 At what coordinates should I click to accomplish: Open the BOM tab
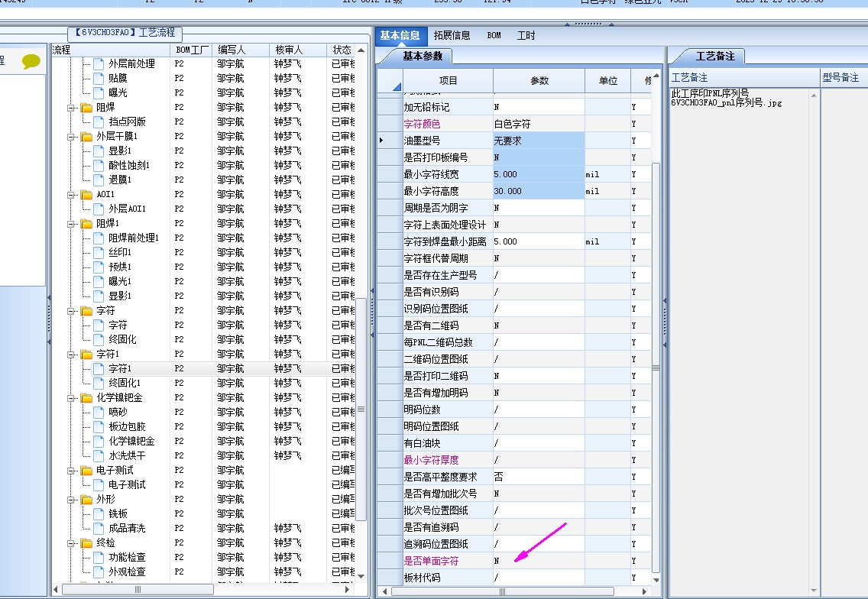pyautogui.click(x=494, y=35)
